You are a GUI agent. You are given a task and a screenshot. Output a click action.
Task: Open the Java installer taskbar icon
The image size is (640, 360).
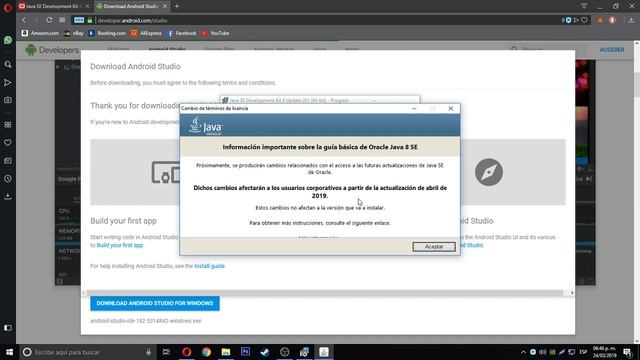[324, 352]
